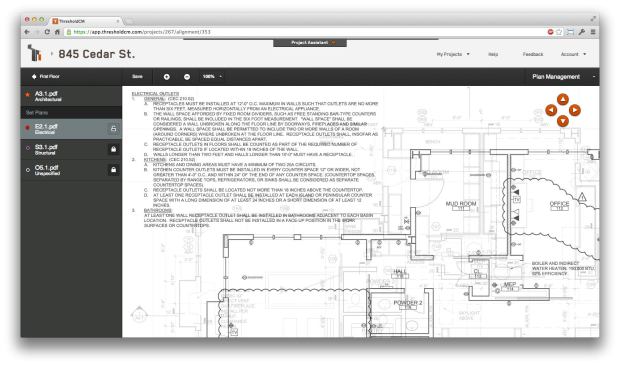Screen dimensions: 620x366
Task: Click the zoom out minus icon
Action: click(187, 77)
